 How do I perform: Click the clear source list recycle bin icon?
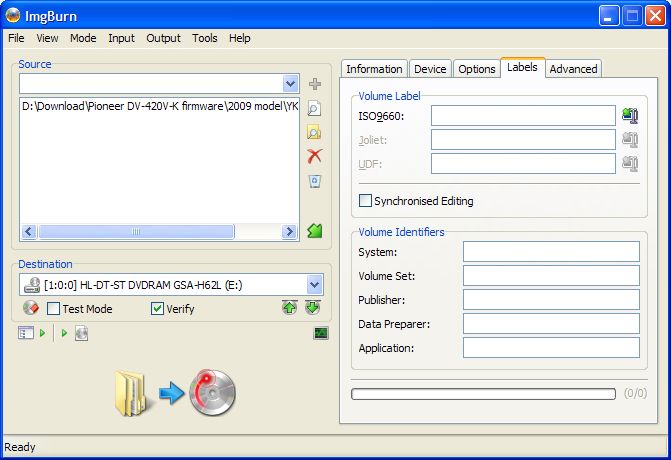315,181
